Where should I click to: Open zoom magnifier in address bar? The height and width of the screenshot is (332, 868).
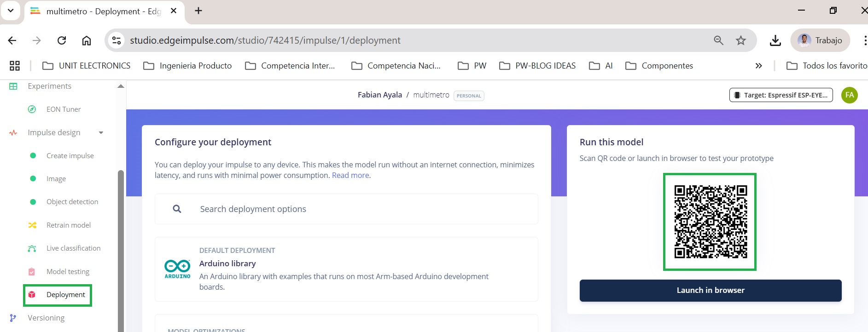pos(718,40)
